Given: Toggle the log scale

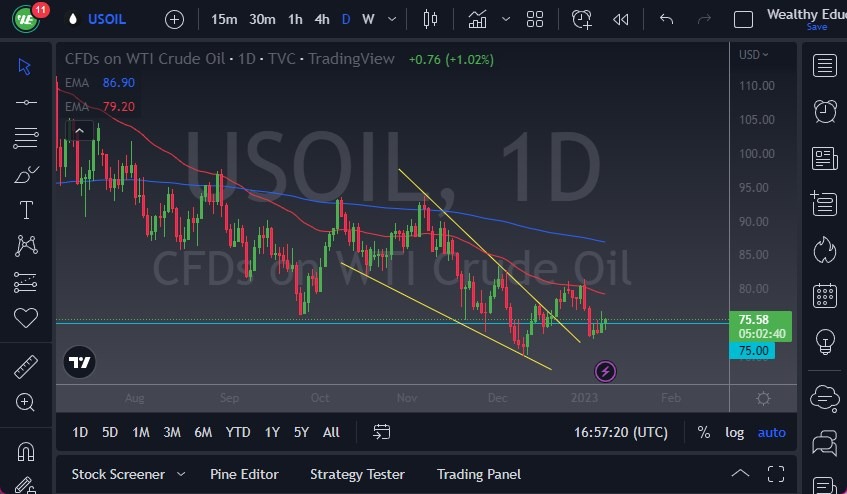Looking at the screenshot, I should (735, 432).
